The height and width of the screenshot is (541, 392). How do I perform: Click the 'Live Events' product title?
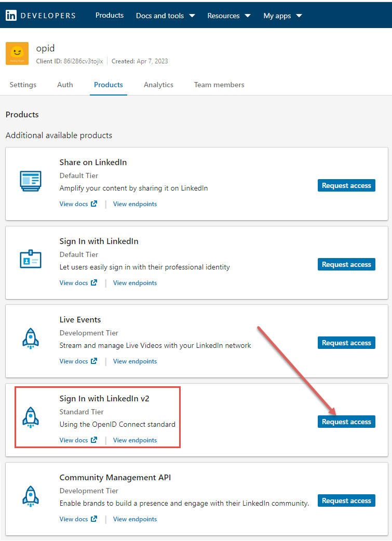[x=80, y=319]
